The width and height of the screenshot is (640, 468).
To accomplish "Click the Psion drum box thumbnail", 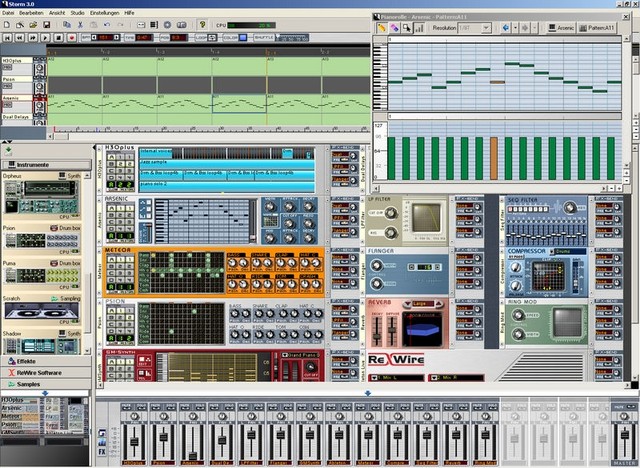I will coord(42,241).
